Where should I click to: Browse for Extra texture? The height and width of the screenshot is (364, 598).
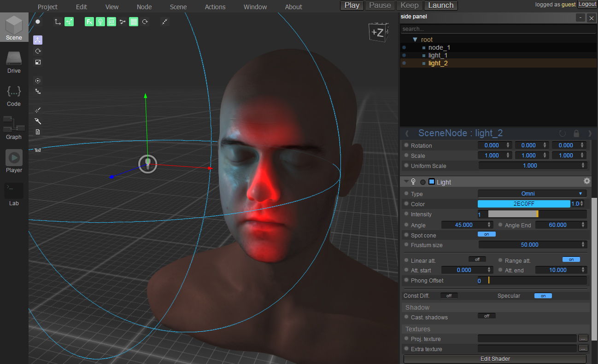pos(583,348)
